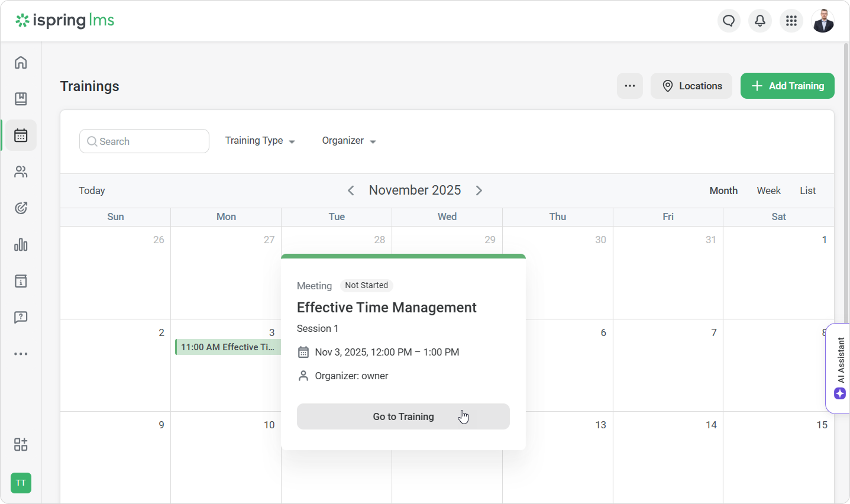Switch to List calendar view
Screen dimensions: 850x504
point(807,190)
